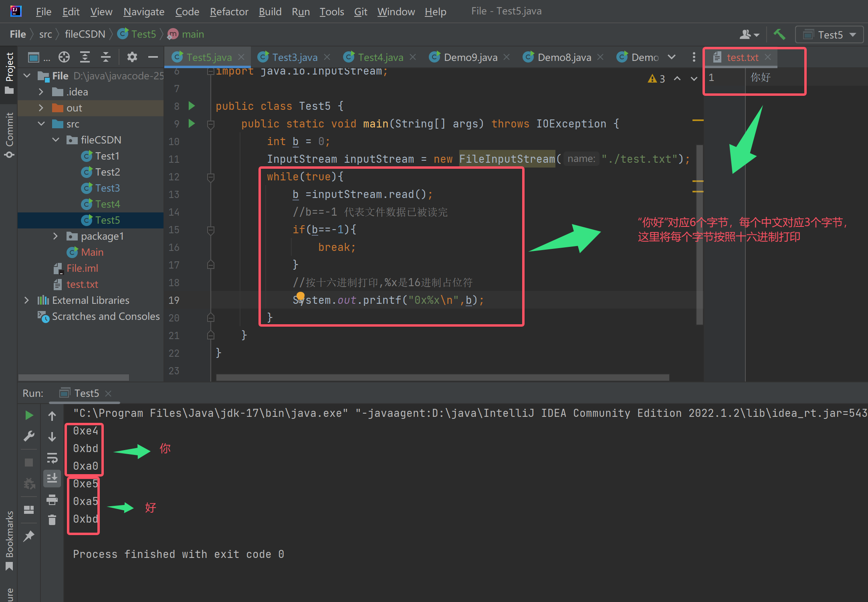The width and height of the screenshot is (868, 602).
Task: Click the Build project hammer icon
Action: pos(779,34)
